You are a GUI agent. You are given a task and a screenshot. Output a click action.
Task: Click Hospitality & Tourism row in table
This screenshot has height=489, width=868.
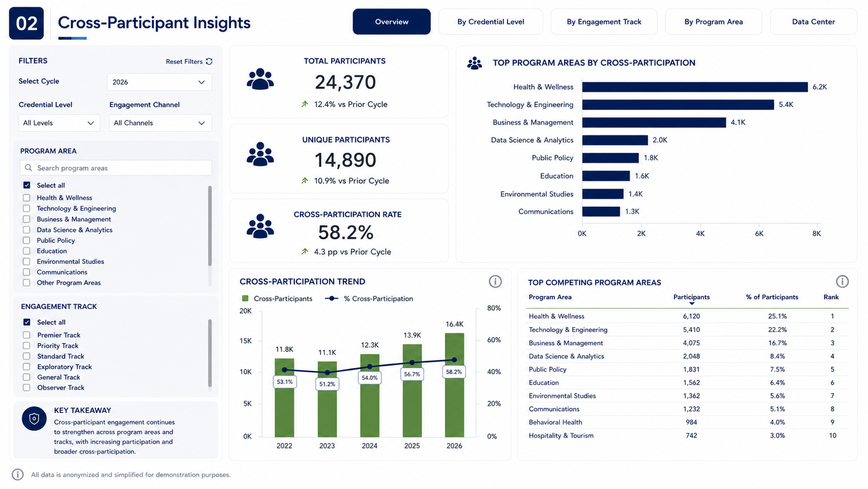tap(688, 435)
